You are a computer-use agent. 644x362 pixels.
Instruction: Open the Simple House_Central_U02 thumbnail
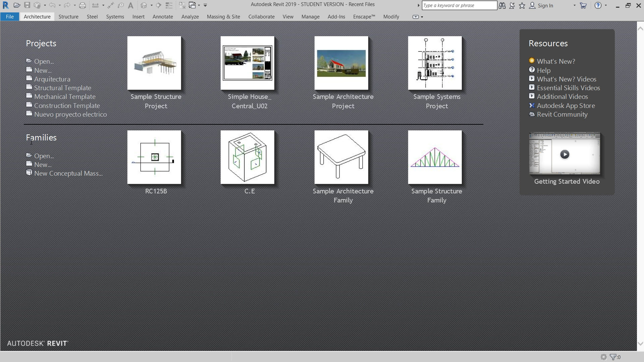click(x=248, y=63)
